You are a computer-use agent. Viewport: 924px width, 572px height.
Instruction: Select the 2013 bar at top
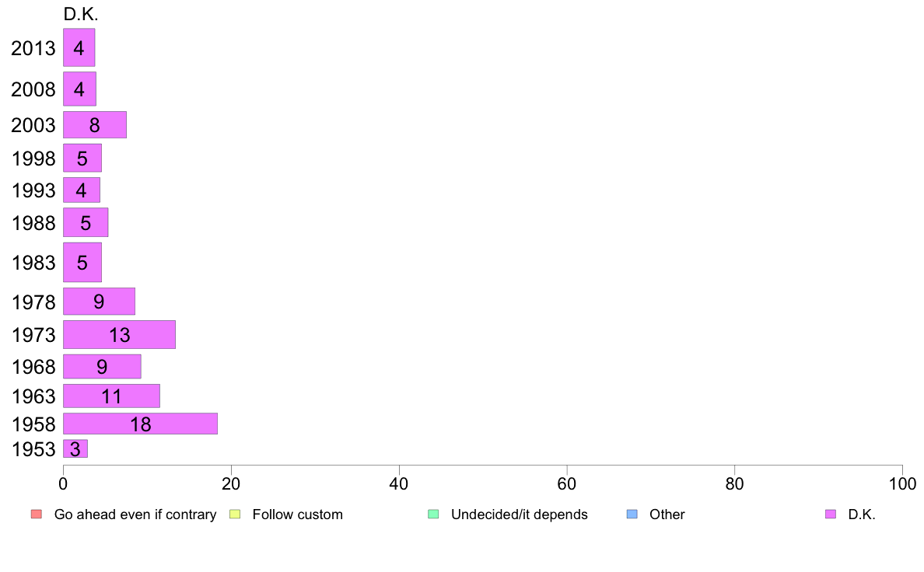79,47
